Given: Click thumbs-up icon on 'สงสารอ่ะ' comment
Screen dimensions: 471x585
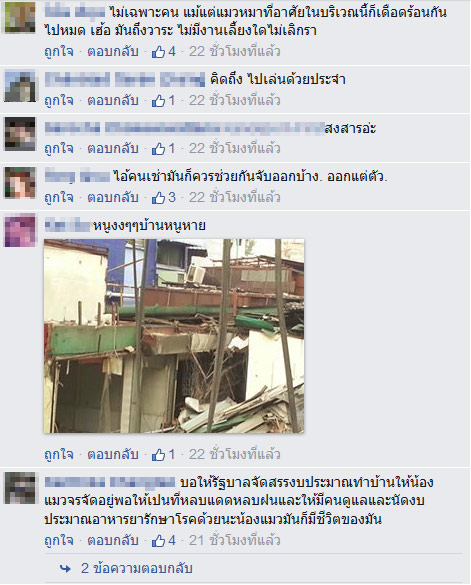Looking at the screenshot, I should point(158,148).
